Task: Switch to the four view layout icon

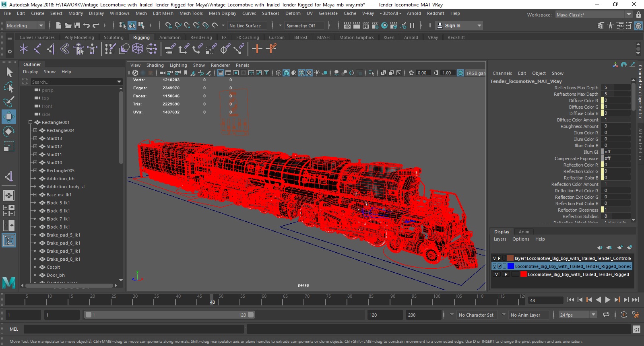Action: click(9, 210)
